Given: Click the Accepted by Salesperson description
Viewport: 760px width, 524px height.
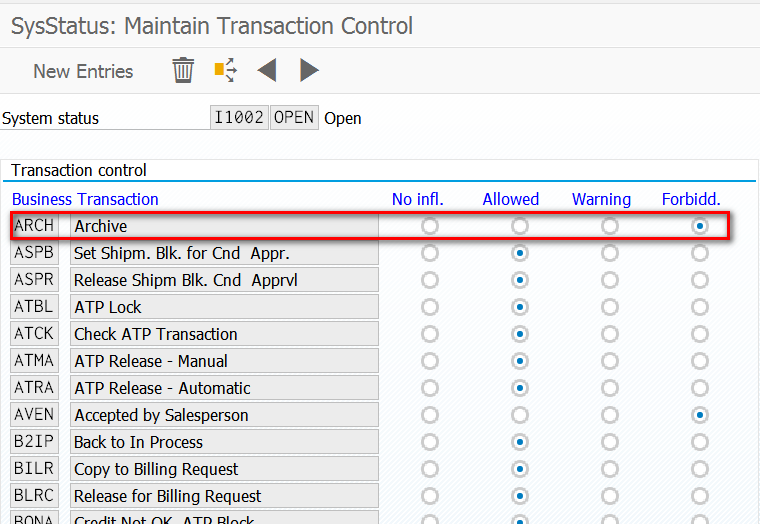Looking at the screenshot, I should (224, 415).
